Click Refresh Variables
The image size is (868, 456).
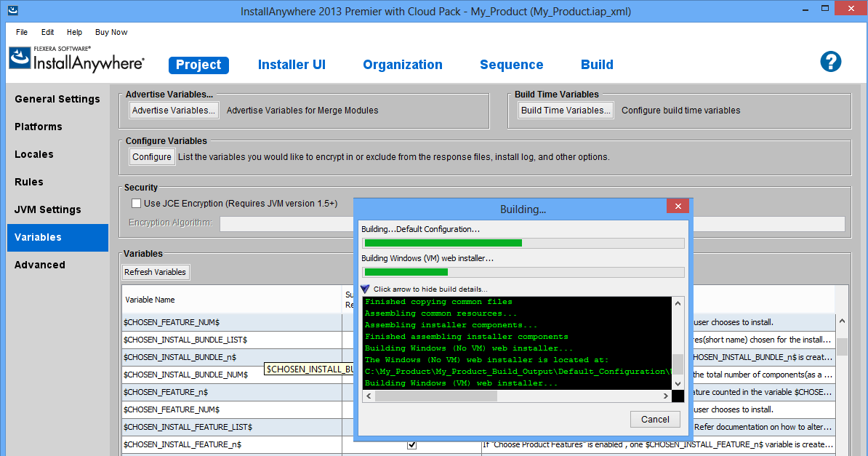156,272
